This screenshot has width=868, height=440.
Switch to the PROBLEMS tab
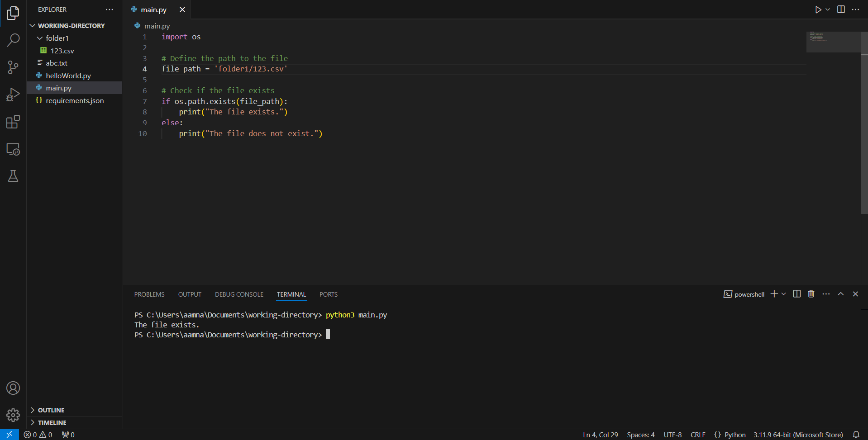tap(149, 294)
